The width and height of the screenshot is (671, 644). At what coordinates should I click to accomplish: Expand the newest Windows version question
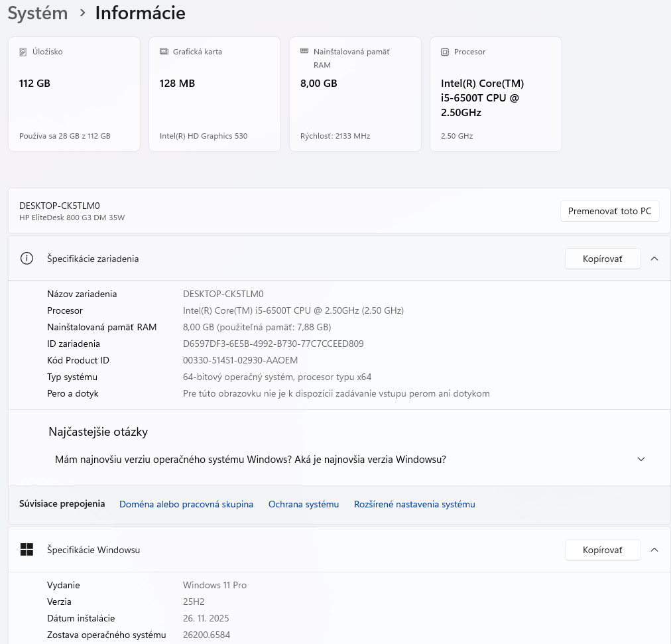coord(640,459)
